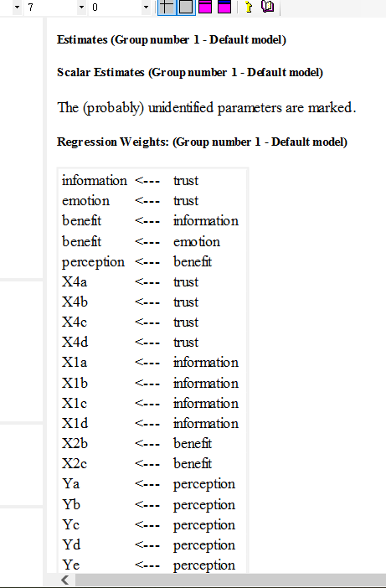Viewport: 386px width, 588px height.
Task: Select row information <--- trust
Action: (x=152, y=180)
